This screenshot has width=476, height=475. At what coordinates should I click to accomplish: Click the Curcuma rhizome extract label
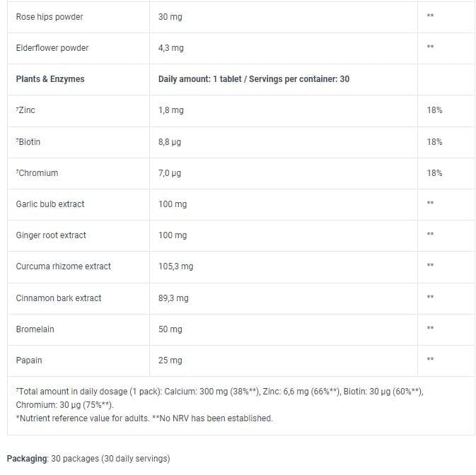pyautogui.click(x=63, y=266)
